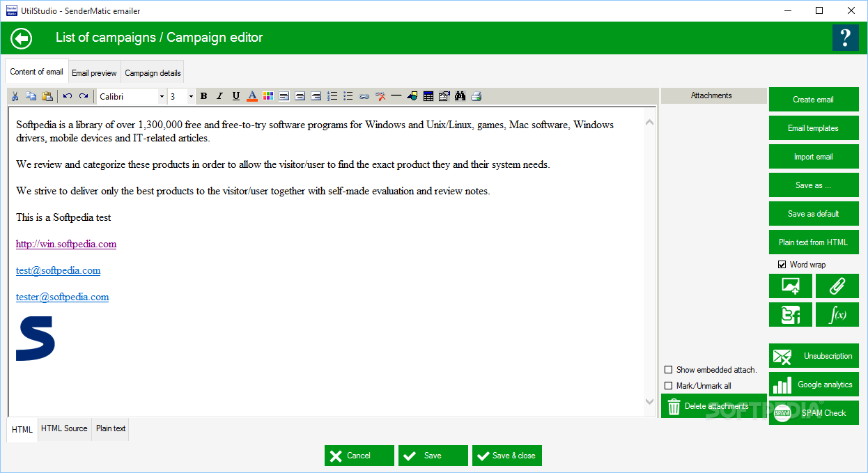Print the email with printer icon
This screenshot has width=868, height=473.
point(476,96)
